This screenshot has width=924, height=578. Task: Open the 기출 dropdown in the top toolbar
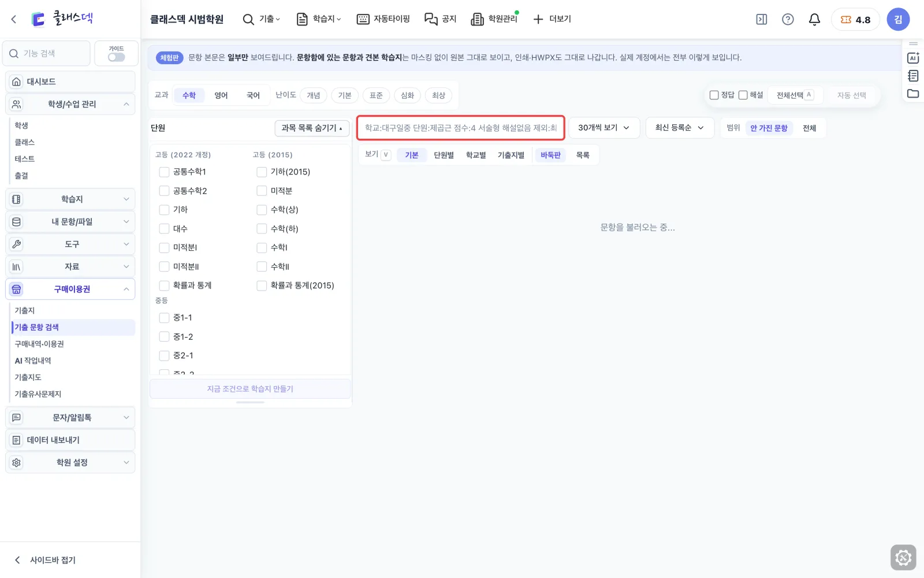262,19
